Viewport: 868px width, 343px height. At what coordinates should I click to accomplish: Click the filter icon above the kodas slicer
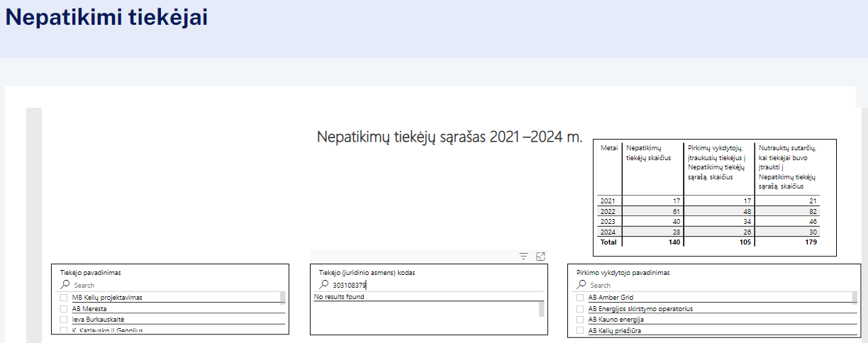(523, 257)
